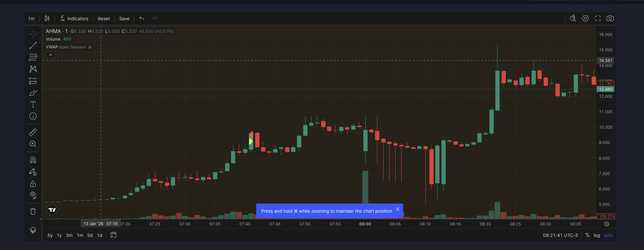The height and width of the screenshot is (250, 644).
Task: Open the ruler measure tool
Action: [x=33, y=132]
